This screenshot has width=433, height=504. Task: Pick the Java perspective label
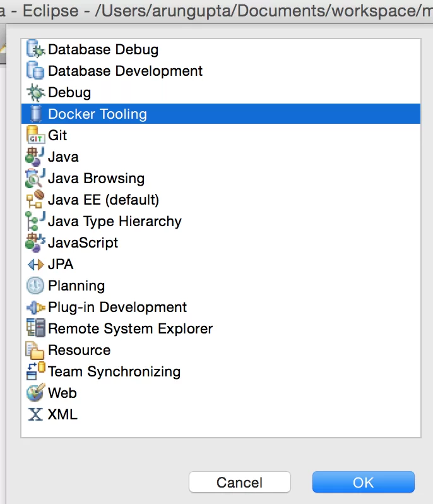[x=63, y=157]
